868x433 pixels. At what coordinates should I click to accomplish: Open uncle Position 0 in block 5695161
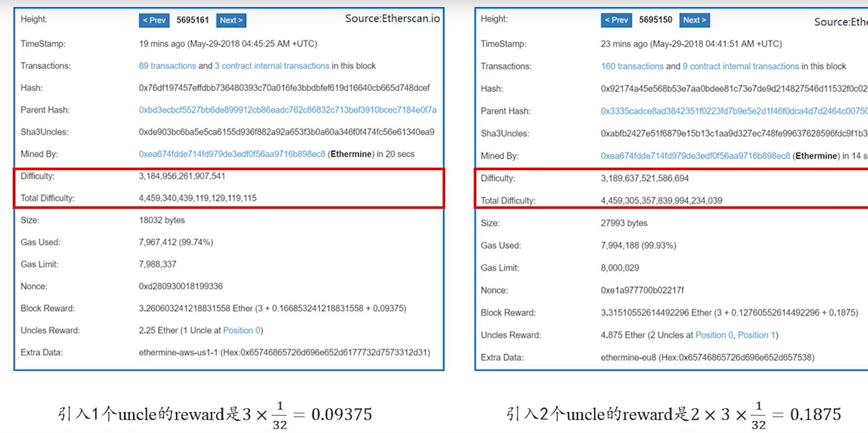tap(241, 330)
